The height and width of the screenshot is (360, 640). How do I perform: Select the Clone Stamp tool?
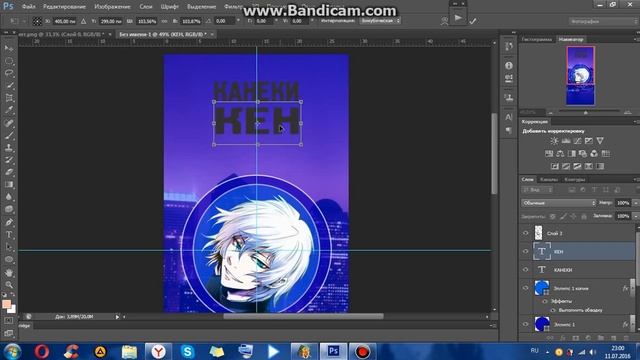coord(9,147)
